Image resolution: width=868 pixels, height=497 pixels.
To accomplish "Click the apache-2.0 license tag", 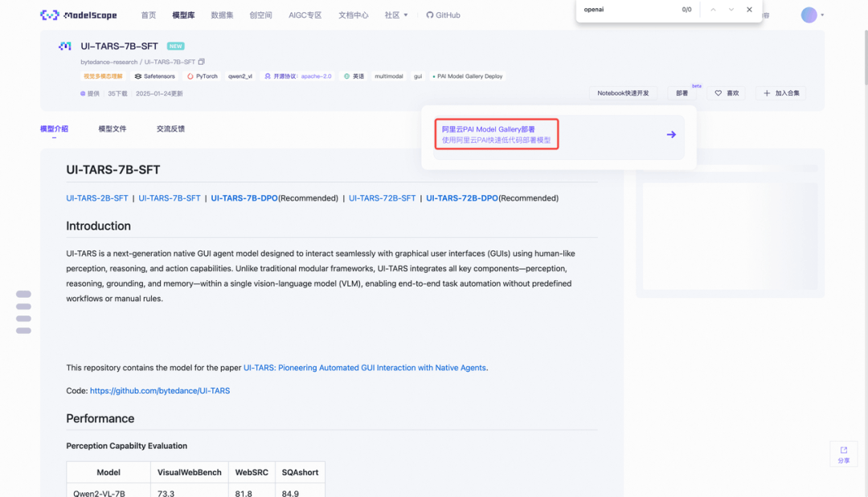I will [x=316, y=76].
